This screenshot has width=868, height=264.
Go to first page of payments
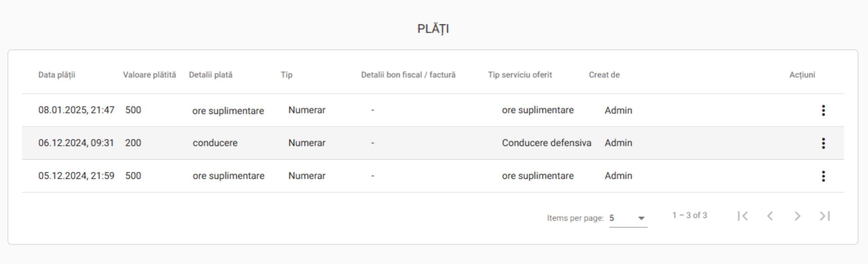point(743,216)
